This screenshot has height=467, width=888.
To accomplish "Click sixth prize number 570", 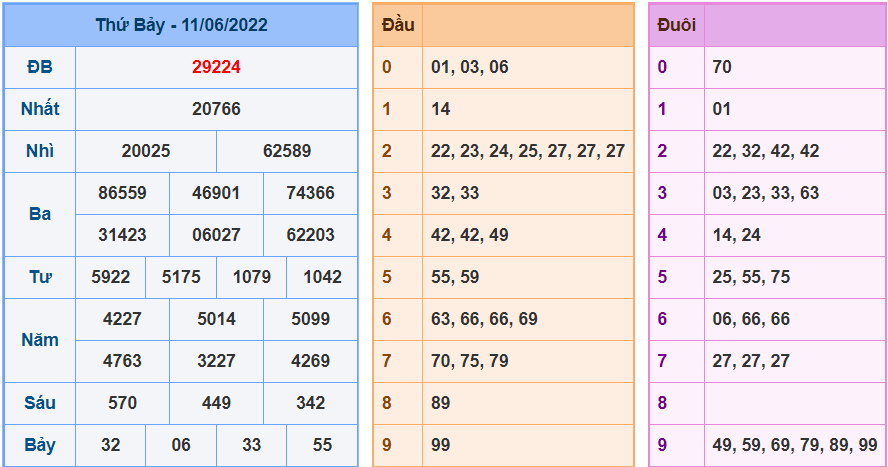I will coord(122,402).
